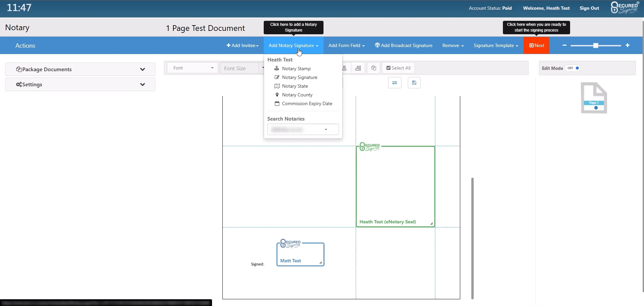The width and height of the screenshot is (644, 306).
Task: Choose Notary Stamp from the menu
Action: point(296,69)
